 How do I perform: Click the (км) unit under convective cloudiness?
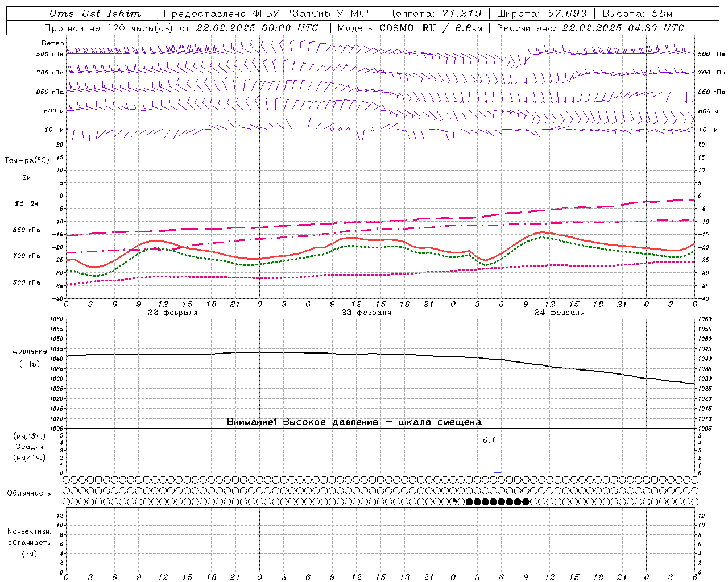(x=29, y=554)
